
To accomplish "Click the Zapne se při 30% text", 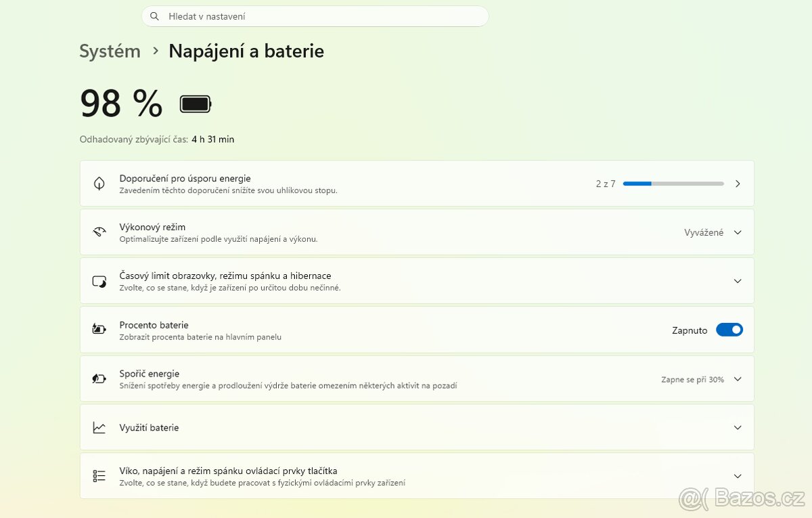I will [692, 379].
